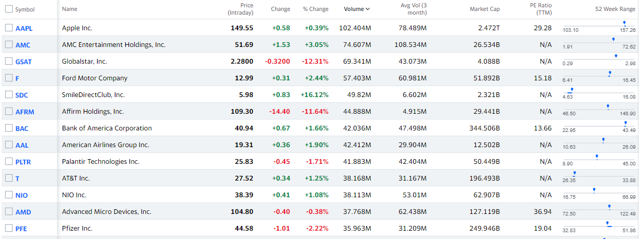The image size is (644, 239).
Task: Open the SDC ticker link
Action: [x=22, y=95]
